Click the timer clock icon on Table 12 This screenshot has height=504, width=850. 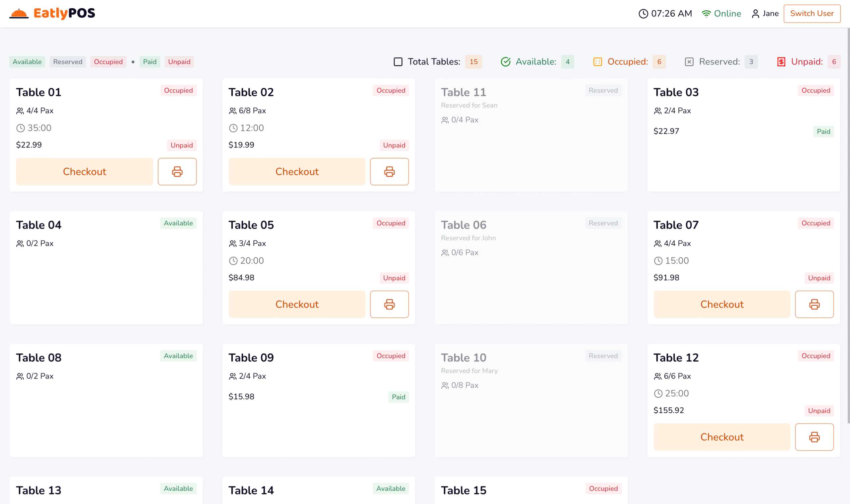click(658, 394)
